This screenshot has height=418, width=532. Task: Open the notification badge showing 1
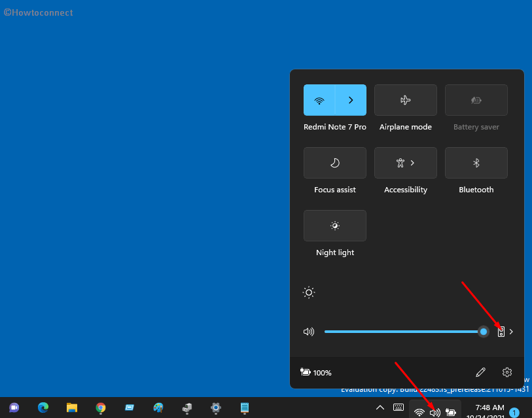pos(514,413)
